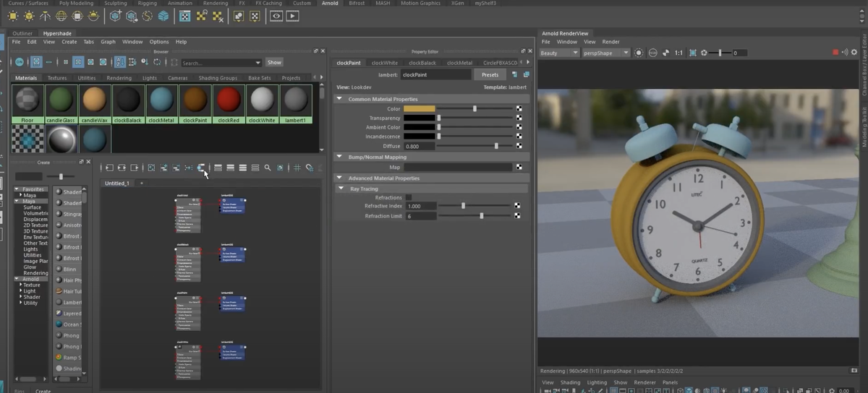
Task: Click the search magnifier in graph toolbar
Action: [268, 168]
